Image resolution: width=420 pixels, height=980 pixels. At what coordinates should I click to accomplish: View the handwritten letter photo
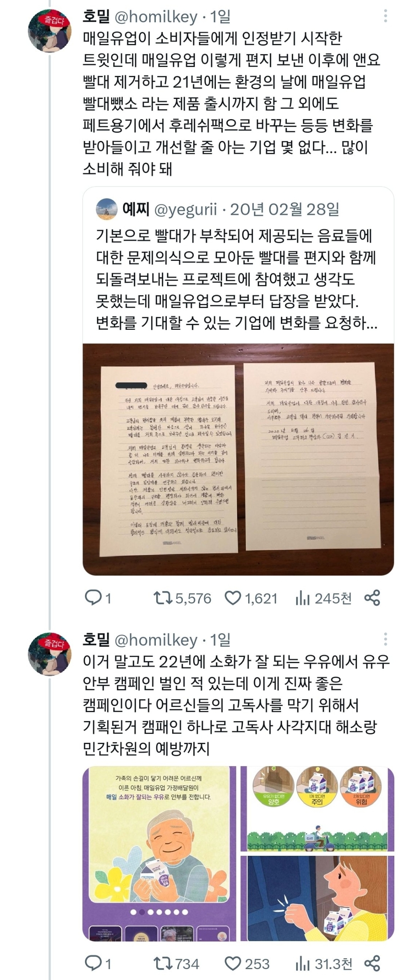(238, 459)
